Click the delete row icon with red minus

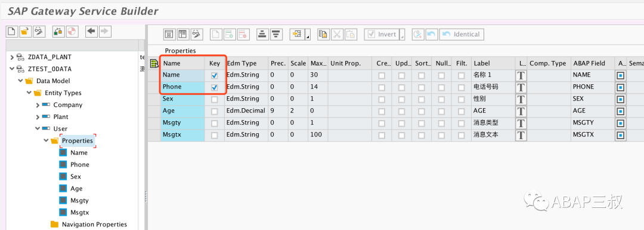[243, 35]
